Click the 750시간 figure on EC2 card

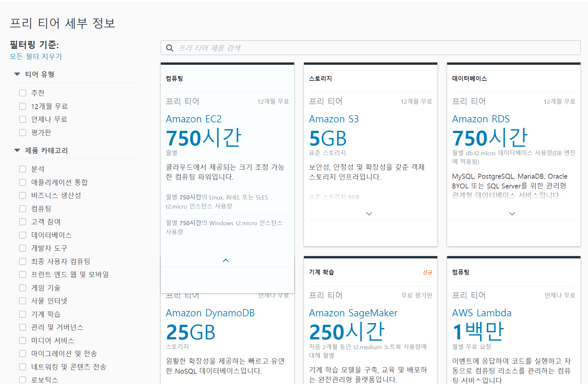click(x=204, y=138)
